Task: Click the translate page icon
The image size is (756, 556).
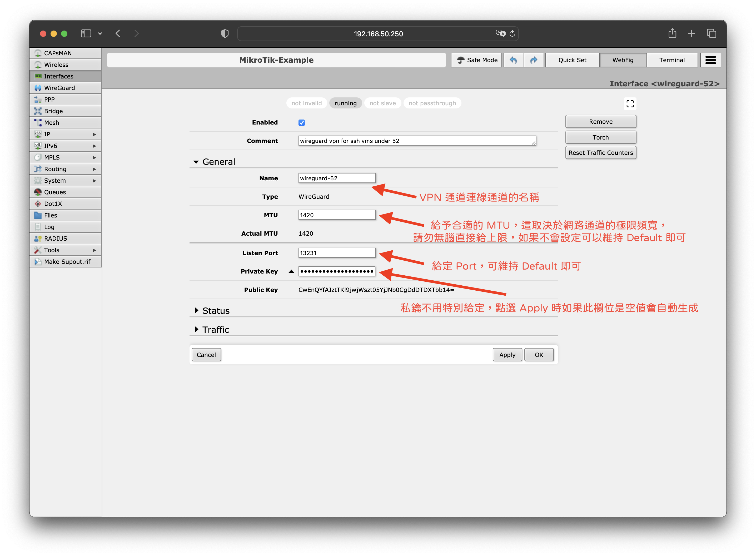Action: click(x=500, y=33)
